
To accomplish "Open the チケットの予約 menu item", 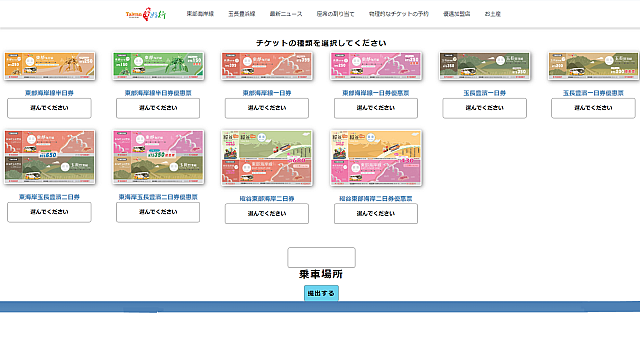I will coord(399,14).
